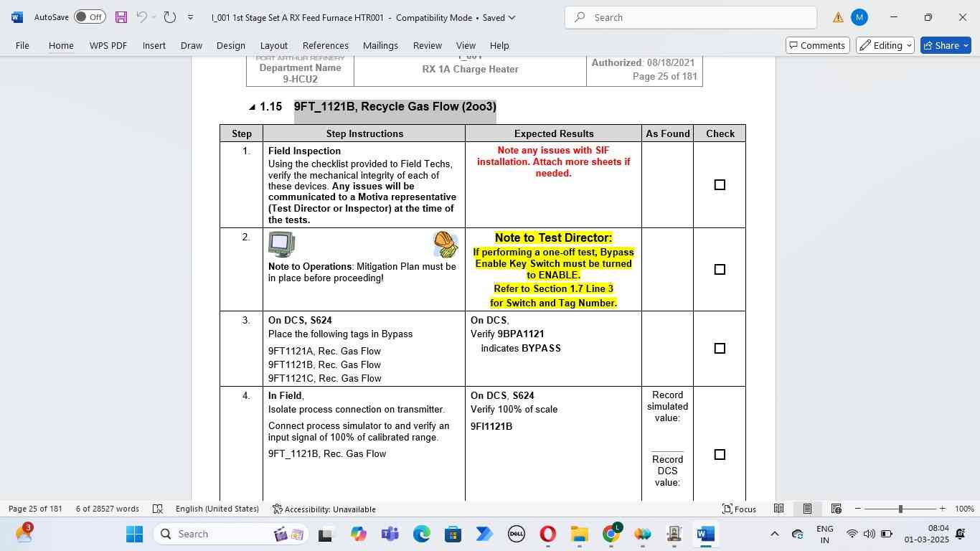Switch to the Insert tab

pos(154,45)
